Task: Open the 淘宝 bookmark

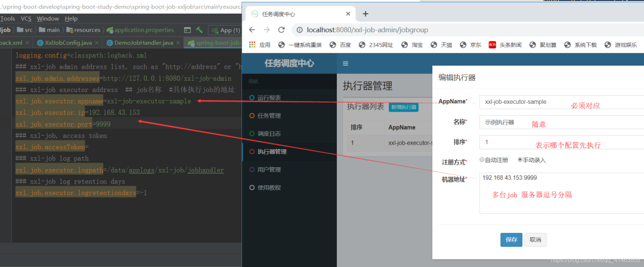Action: pos(412,45)
